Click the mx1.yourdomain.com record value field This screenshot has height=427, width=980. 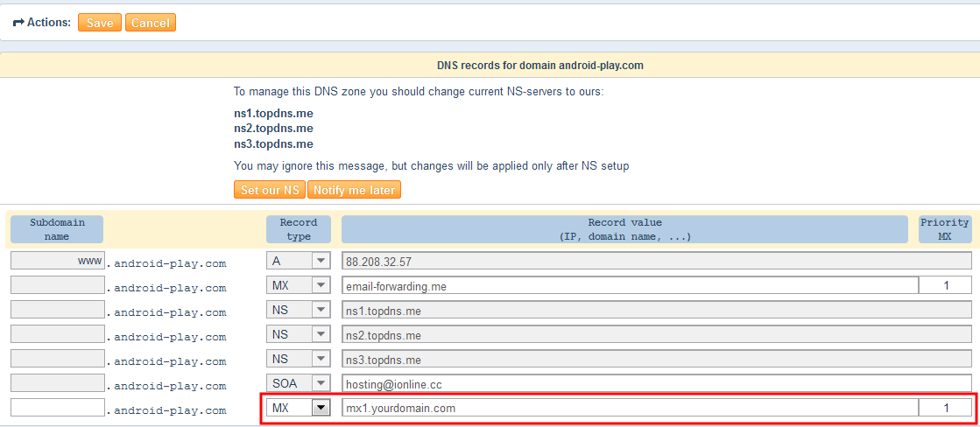tap(629, 408)
